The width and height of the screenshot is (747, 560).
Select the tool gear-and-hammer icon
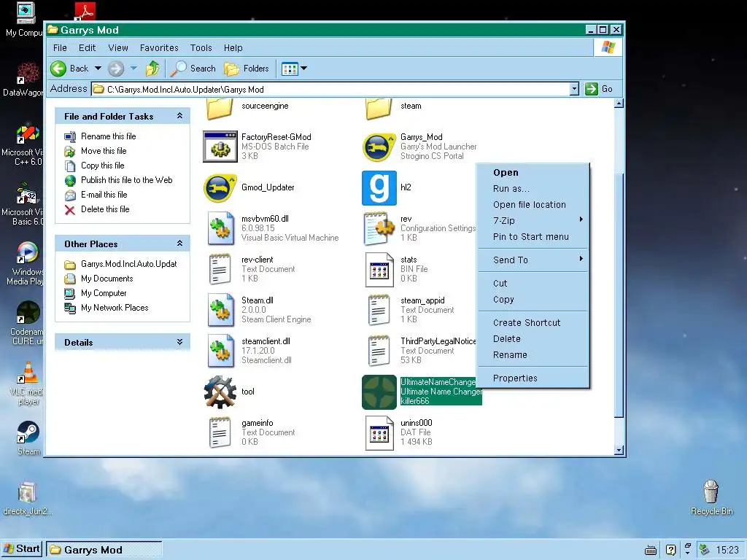click(220, 392)
